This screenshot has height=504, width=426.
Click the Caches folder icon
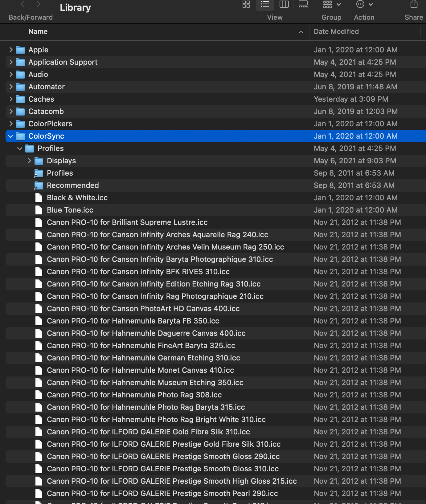[20, 99]
